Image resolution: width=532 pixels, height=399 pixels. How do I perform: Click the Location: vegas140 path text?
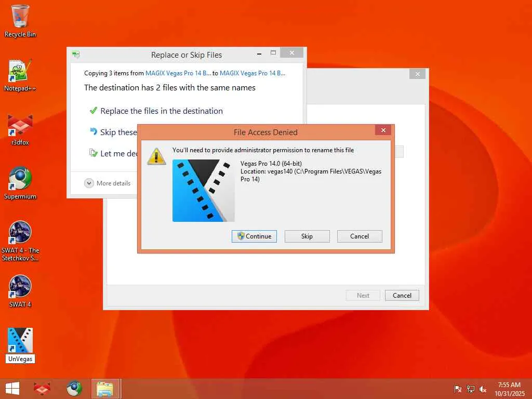point(311,175)
